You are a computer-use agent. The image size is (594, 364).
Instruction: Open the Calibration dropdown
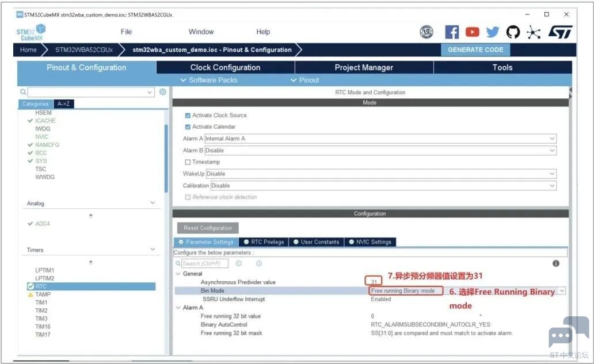pyautogui.click(x=383, y=185)
